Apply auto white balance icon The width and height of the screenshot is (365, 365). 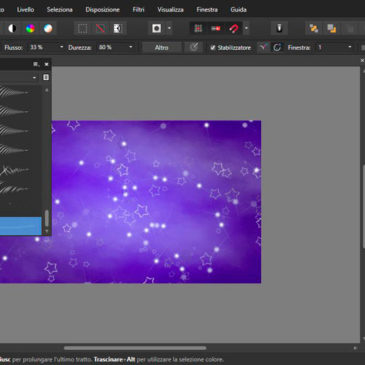(x=48, y=29)
